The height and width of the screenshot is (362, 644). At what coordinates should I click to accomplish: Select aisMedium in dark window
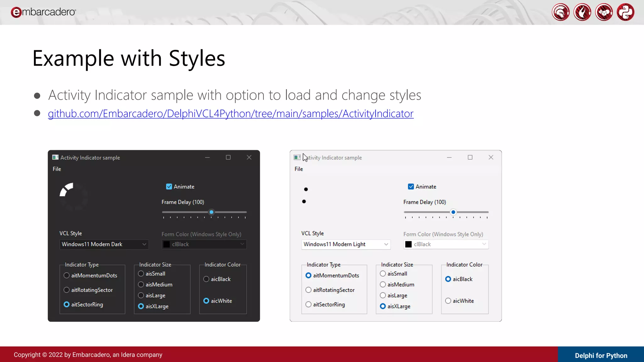click(155, 284)
